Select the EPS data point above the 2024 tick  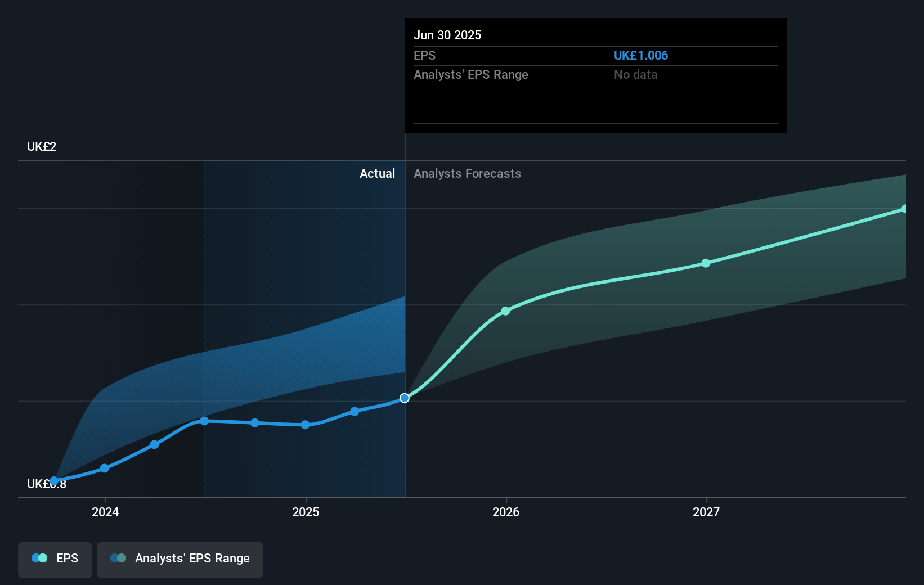pyautogui.click(x=105, y=468)
